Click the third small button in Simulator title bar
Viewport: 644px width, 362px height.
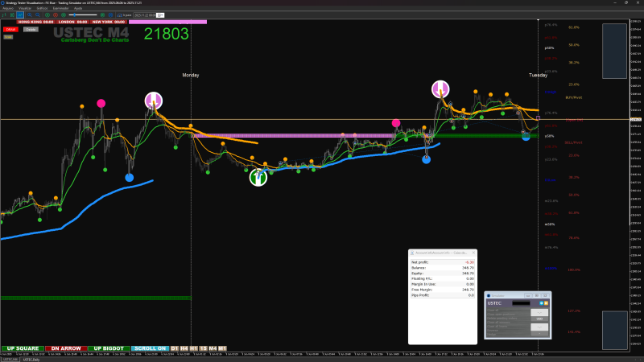click(x=545, y=295)
